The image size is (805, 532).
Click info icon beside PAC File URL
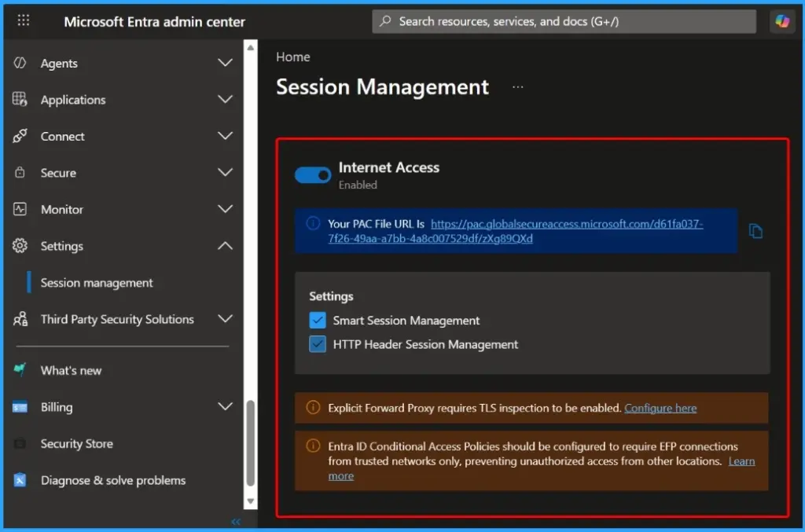click(x=313, y=223)
